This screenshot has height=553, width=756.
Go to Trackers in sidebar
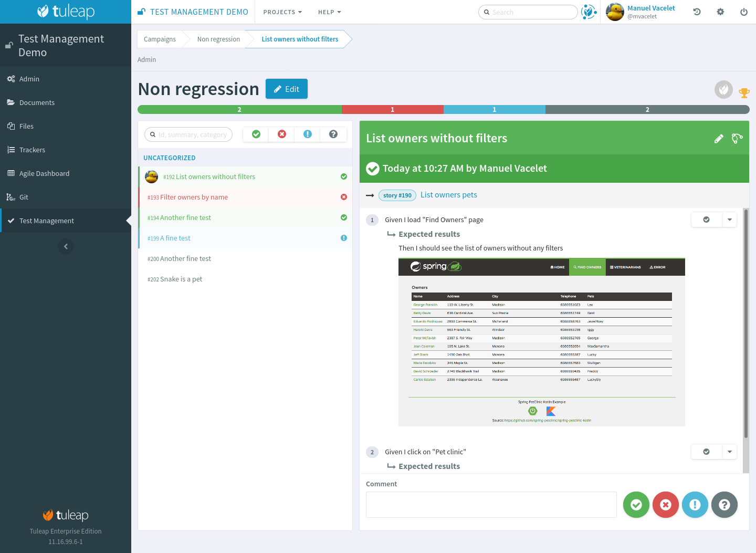coord(32,150)
